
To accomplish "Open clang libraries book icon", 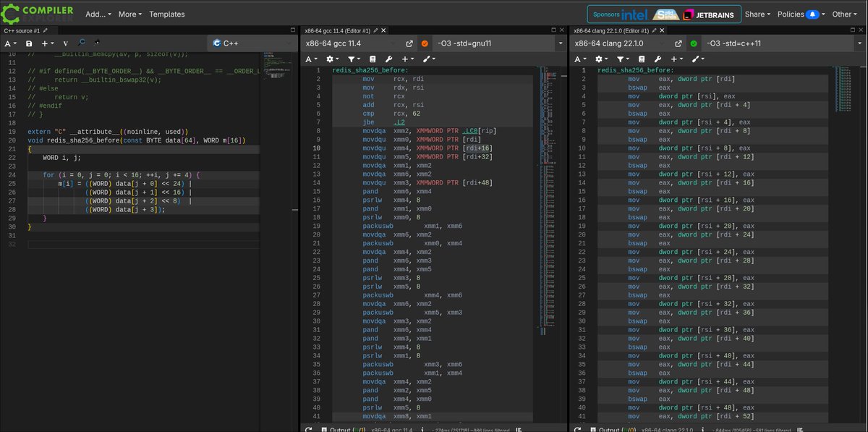I will (642, 59).
